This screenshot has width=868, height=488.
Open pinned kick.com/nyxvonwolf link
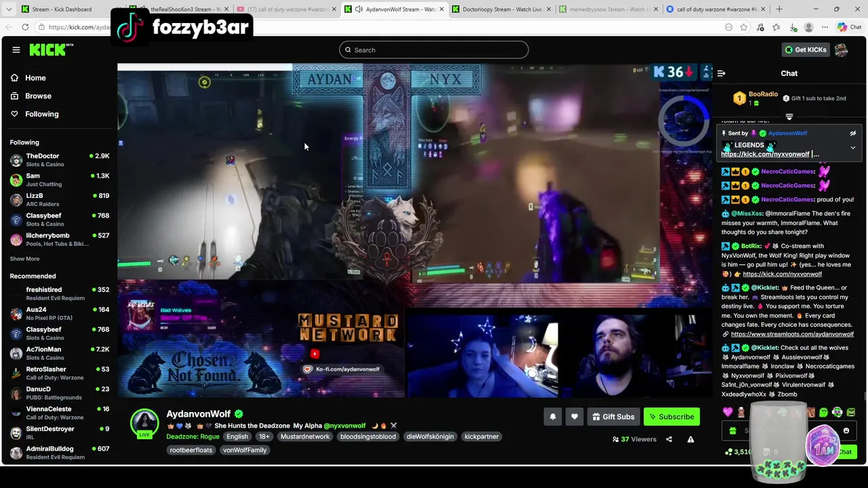[x=765, y=154]
